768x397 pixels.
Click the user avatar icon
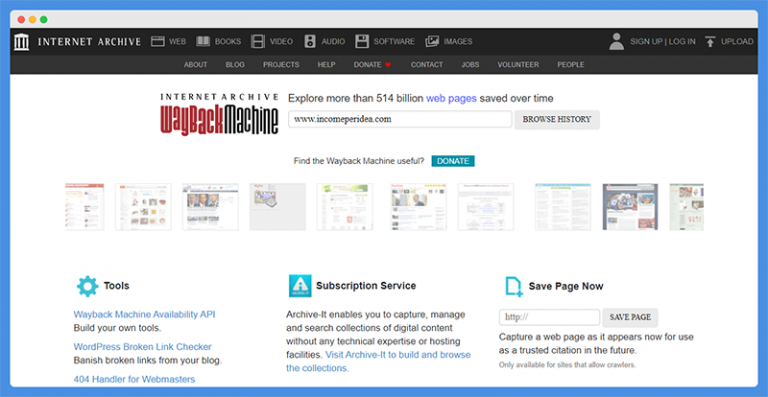(617, 42)
